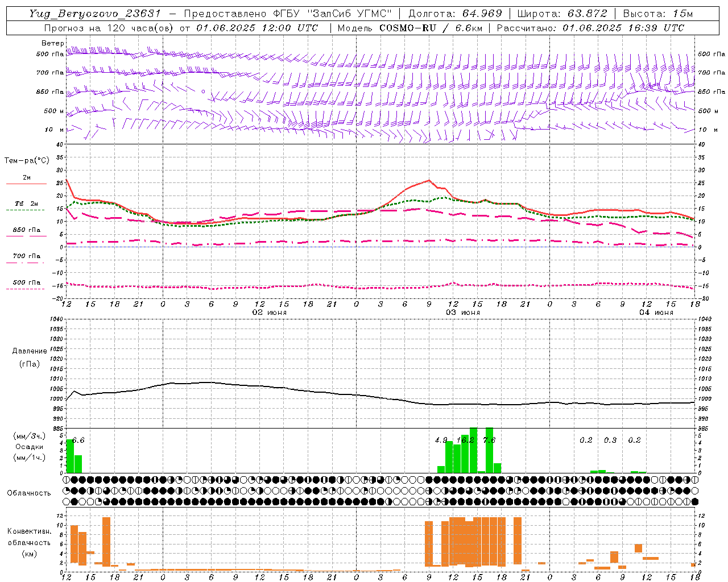Click the Давление pressure panel label
The image size is (728, 582).
click(30, 351)
